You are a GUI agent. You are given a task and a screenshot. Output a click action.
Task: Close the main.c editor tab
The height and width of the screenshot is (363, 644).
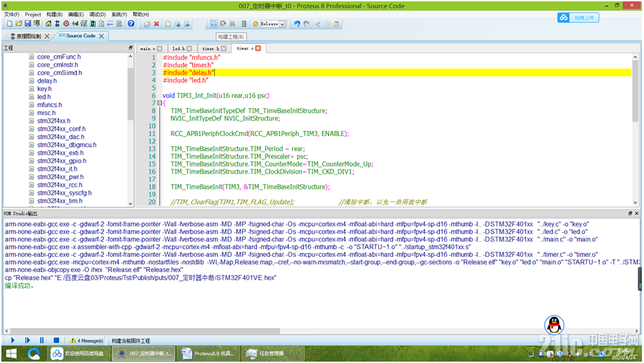click(x=160, y=48)
